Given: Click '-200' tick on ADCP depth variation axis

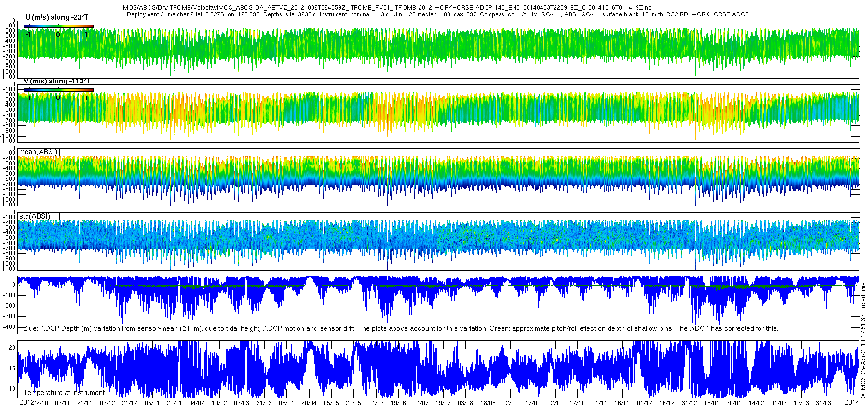Looking at the screenshot, I should tap(9, 306).
